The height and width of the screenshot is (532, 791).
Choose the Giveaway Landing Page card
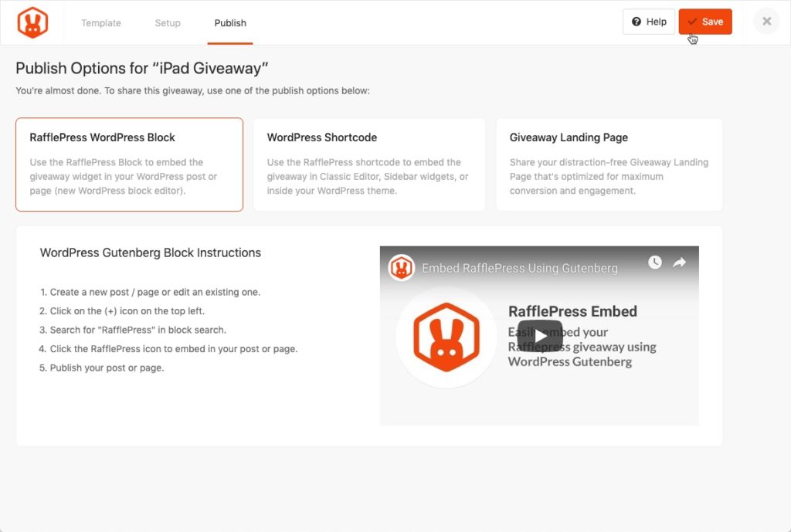coord(609,164)
